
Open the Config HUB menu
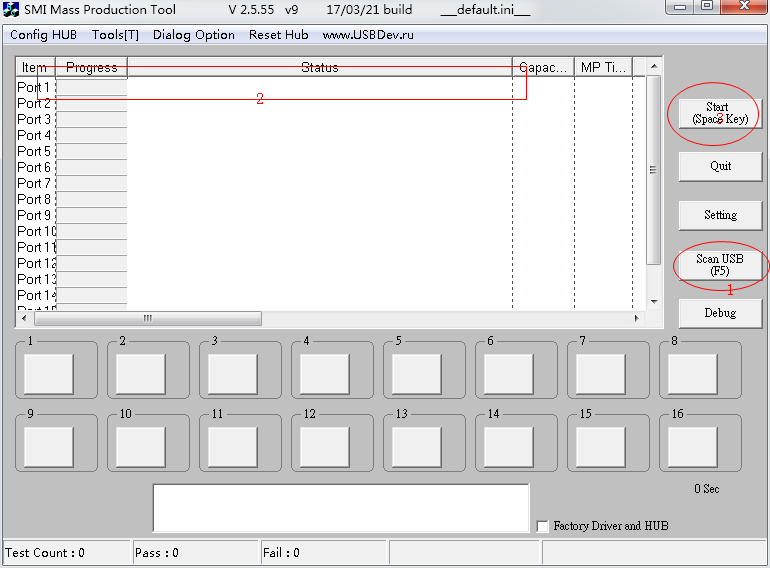43,35
